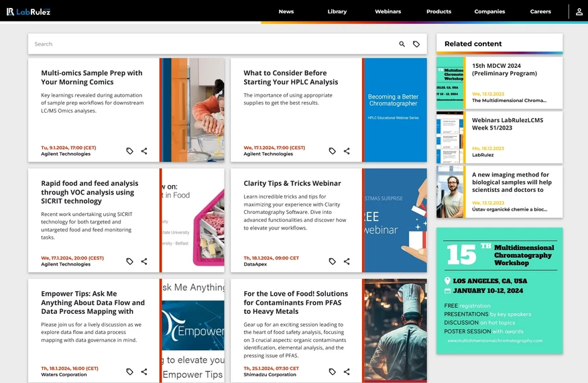The image size is (588, 383).
Task: Click tag icon on Rapid food and feed card
Action: tap(130, 261)
